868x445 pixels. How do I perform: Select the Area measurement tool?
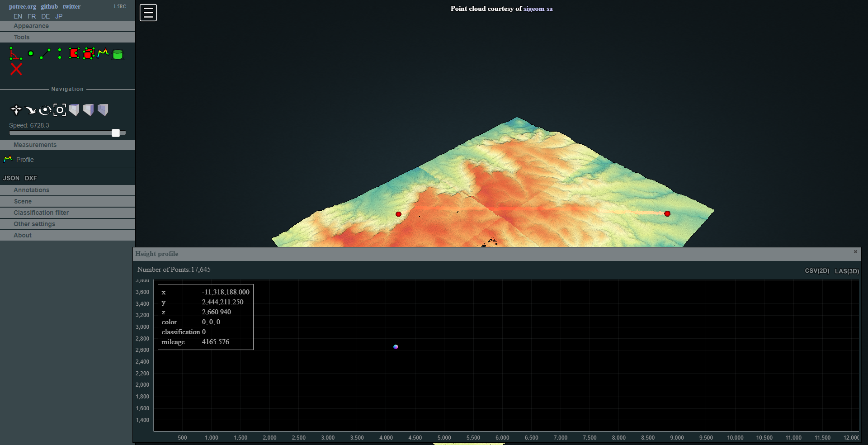(x=74, y=53)
